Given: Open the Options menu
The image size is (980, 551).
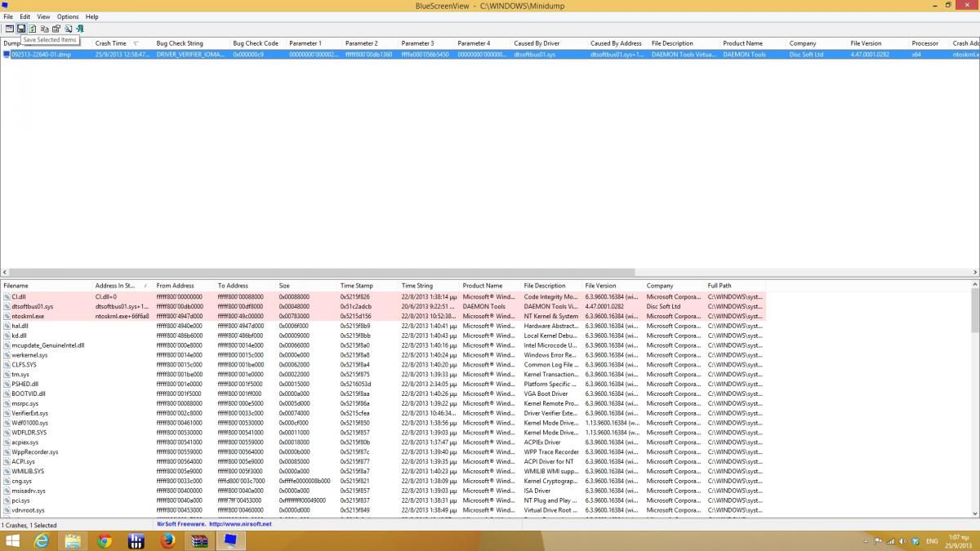Looking at the screenshot, I should [x=68, y=16].
